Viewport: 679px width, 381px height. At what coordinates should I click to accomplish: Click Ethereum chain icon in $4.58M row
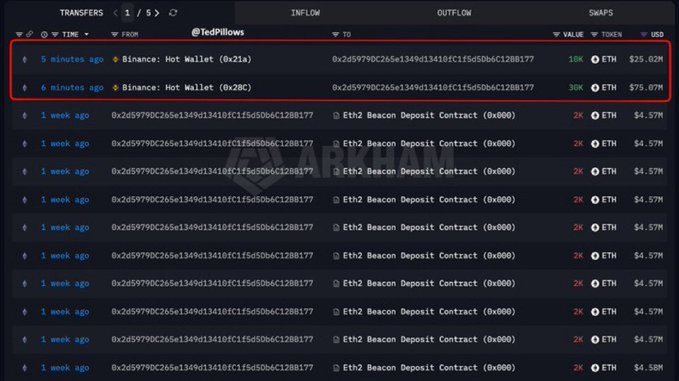pyautogui.click(x=25, y=368)
